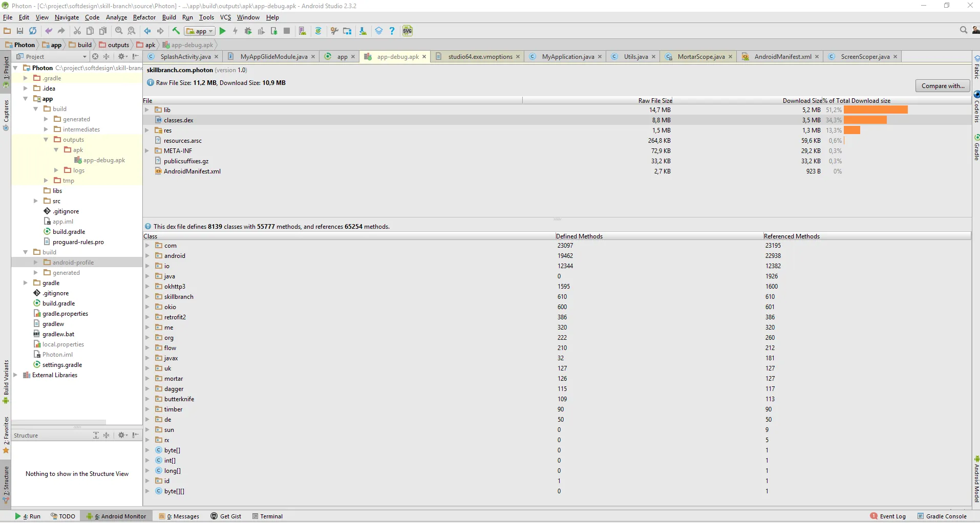Click the Synchronize icon in the toolbar
Viewport: 980px width, 523px height.
coord(33,31)
